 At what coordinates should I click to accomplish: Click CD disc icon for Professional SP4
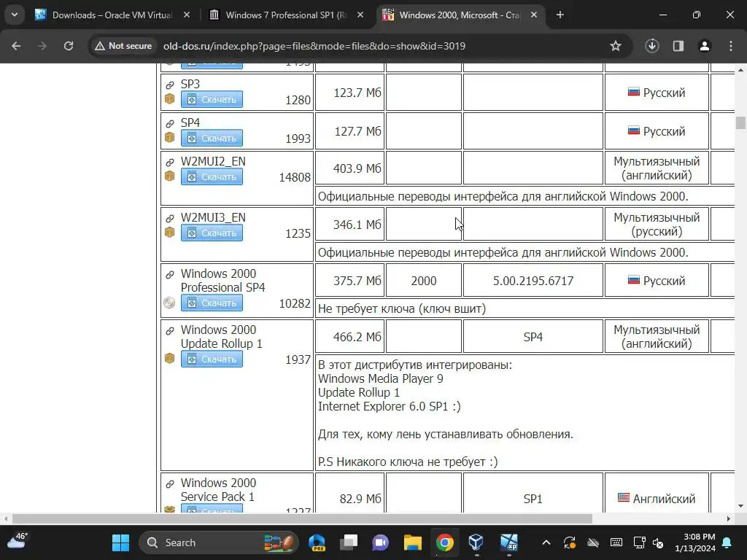(169, 303)
